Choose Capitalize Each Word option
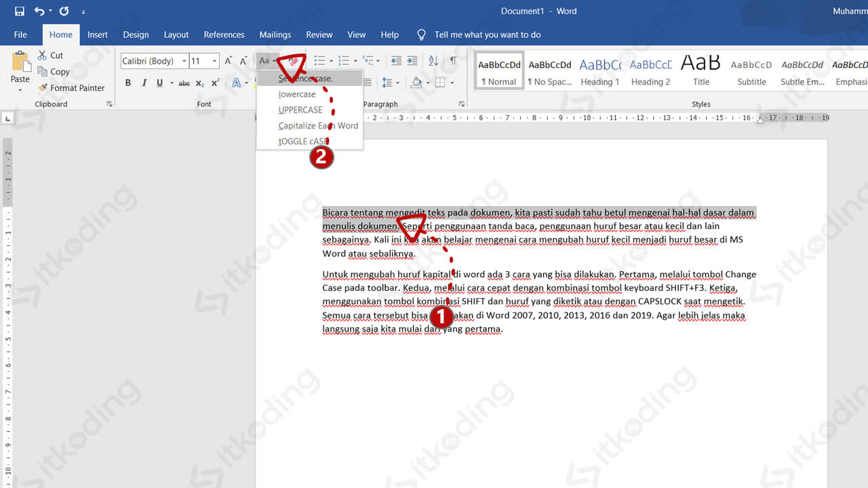The image size is (868, 488). click(x=309, y=125)
